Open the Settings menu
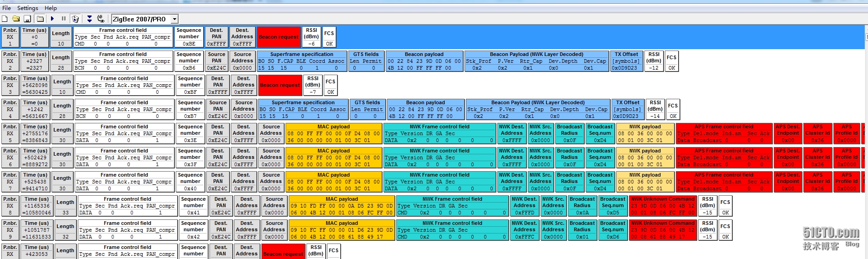The height and width of the screenshot is (259, 868). [28, 8]
